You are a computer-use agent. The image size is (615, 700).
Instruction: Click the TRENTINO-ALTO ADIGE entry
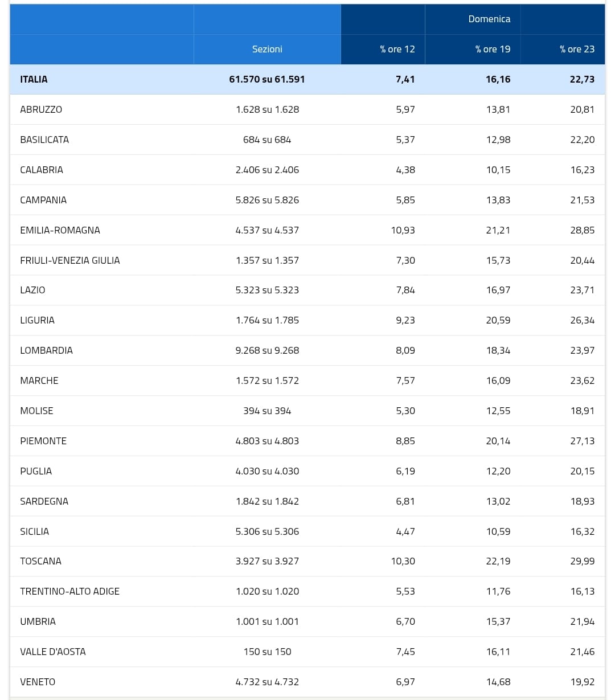69,591
